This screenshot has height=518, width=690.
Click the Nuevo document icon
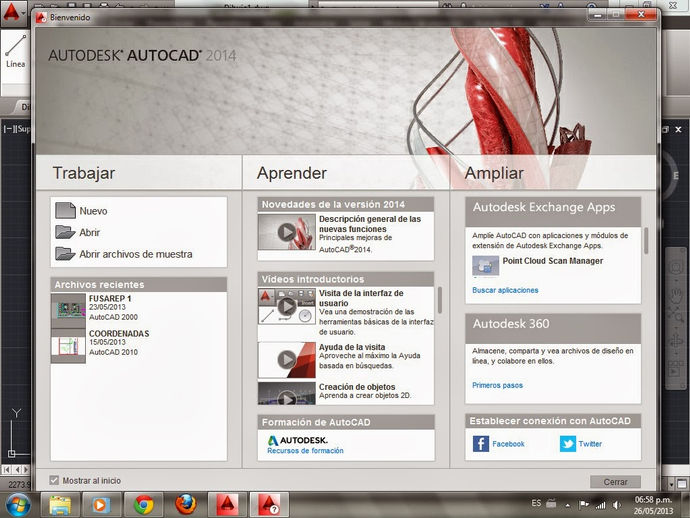[66, 211]
